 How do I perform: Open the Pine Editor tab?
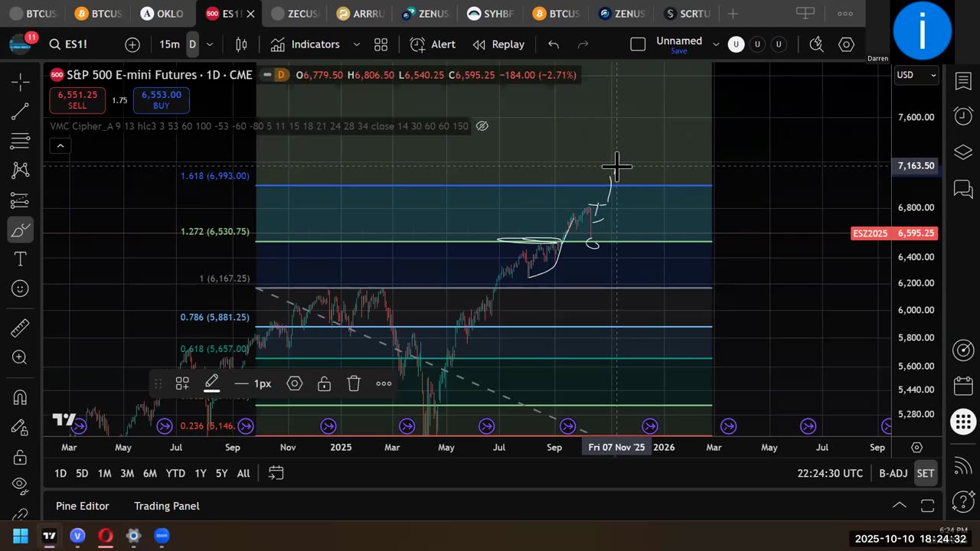(82, 506)
